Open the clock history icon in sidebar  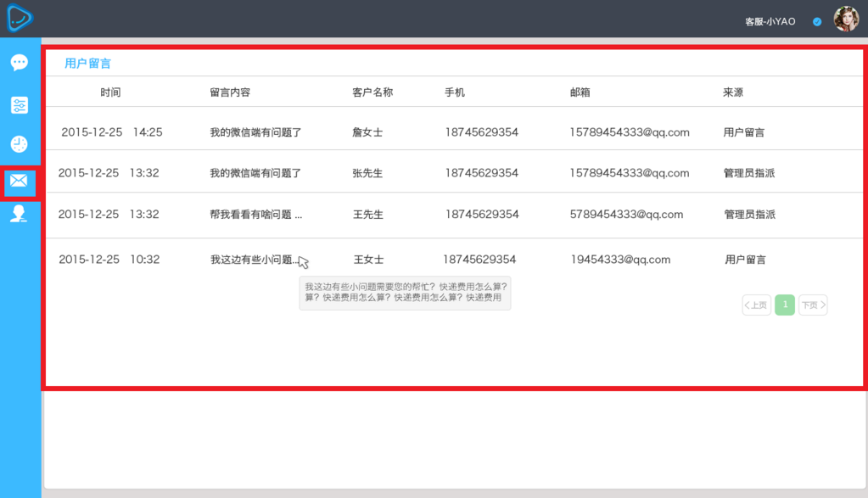coord(19,144)
